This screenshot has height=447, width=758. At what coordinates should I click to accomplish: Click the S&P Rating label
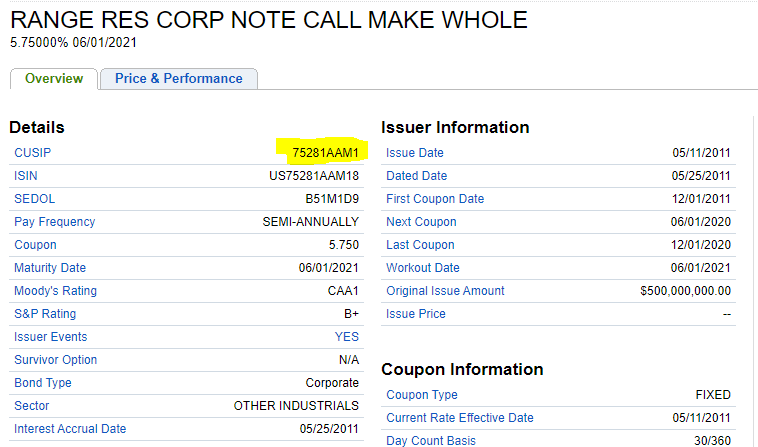45,314
